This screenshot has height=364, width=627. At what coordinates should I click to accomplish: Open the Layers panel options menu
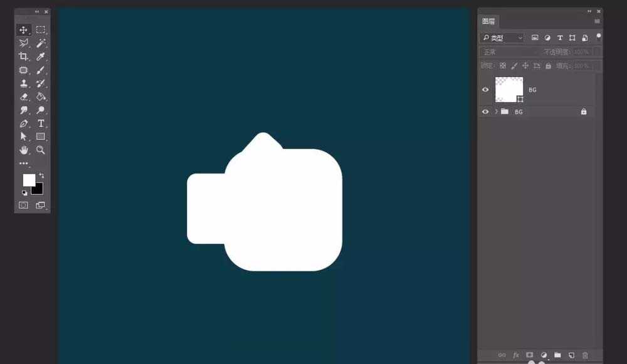click(597, 21)
